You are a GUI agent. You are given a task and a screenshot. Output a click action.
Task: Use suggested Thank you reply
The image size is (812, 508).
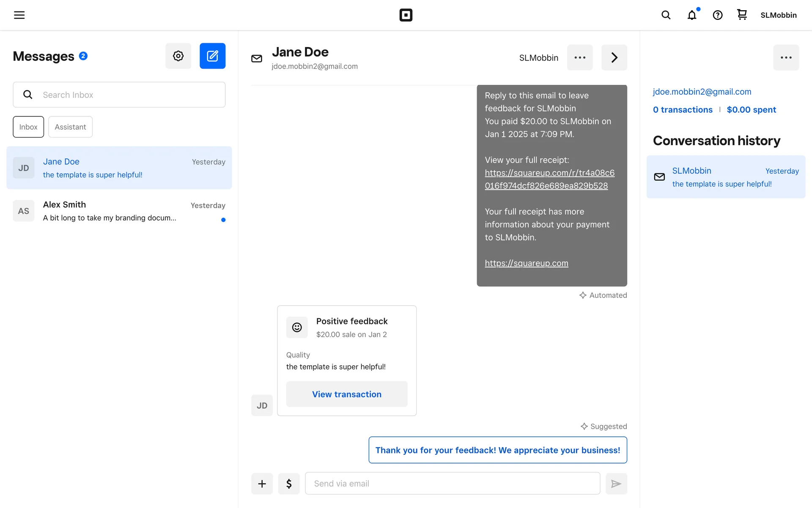coord(497,450)
